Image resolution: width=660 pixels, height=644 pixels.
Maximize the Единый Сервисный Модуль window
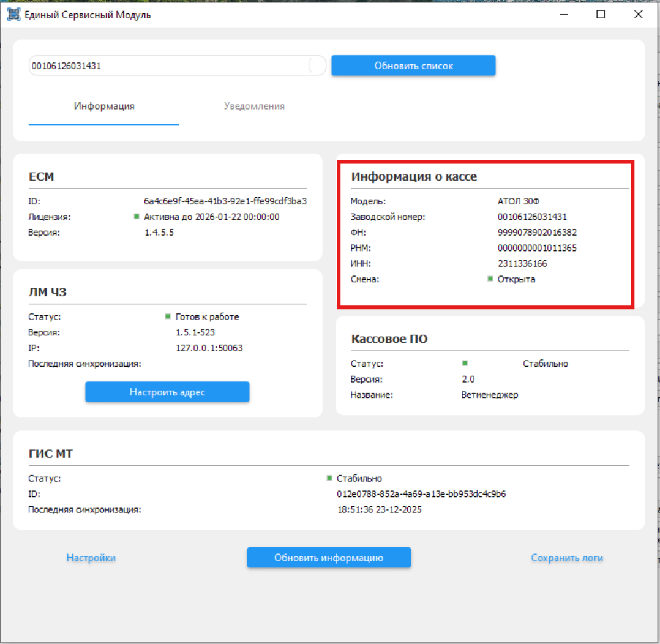click(x=601, y=15)
